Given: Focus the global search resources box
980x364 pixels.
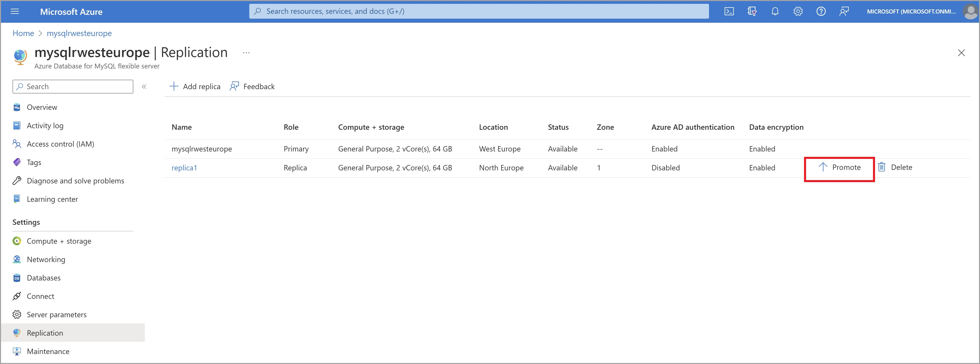Looking at the screenshot, I should point(479,11).
